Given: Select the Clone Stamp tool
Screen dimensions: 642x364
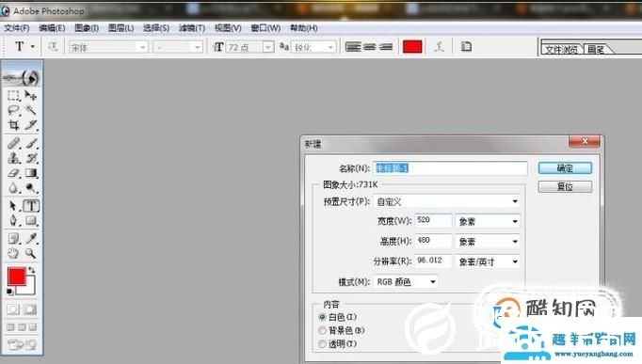Looking at the screenshot, I should (13, 158).
